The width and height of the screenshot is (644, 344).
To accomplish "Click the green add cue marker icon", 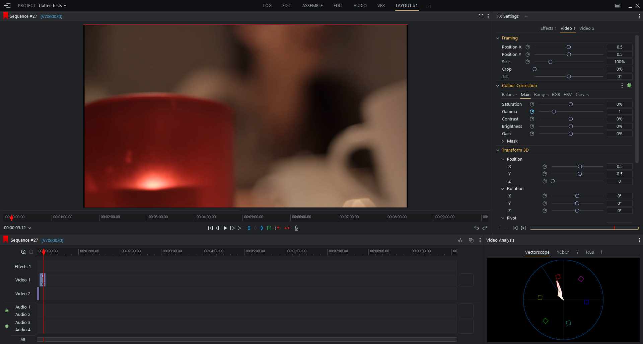I will coord(269,228).
